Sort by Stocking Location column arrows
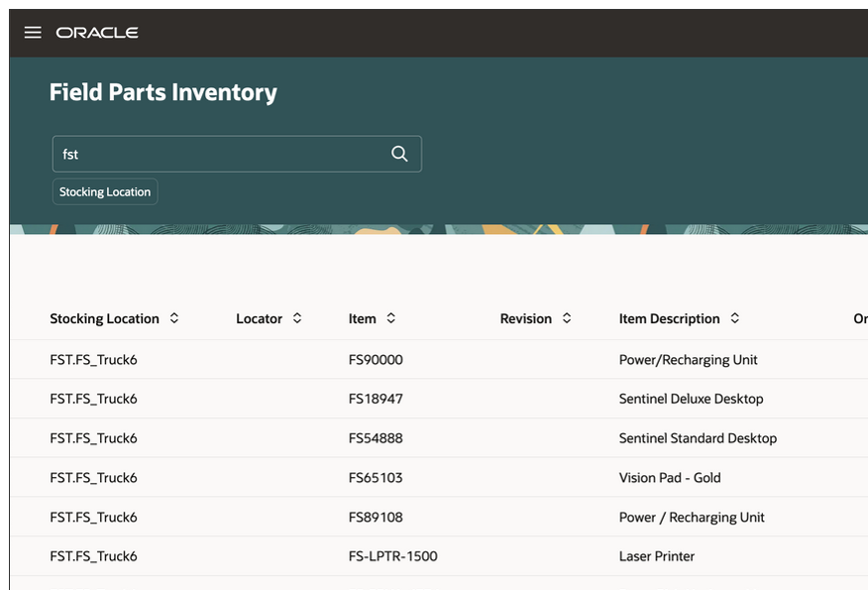The width and height of the screenshot is (868, 591). pyautogui.click(x=174, y=318)
